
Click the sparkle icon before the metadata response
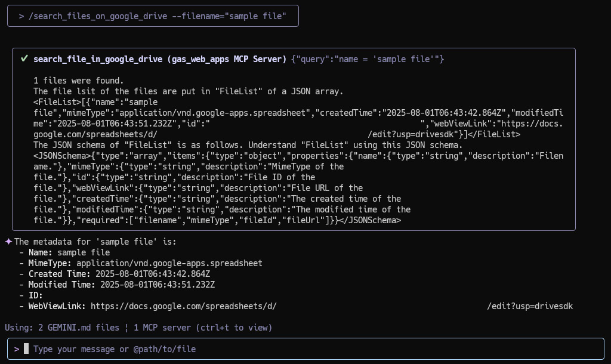tap(8, 242)
